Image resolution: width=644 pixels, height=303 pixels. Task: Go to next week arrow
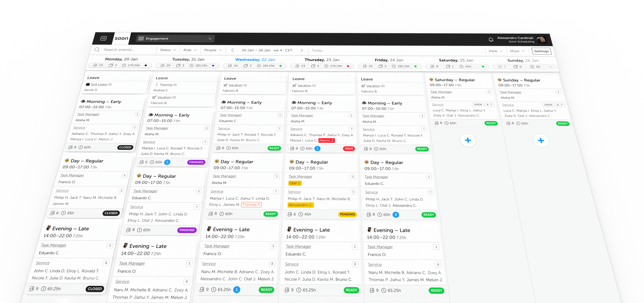[x=302, y=50]
